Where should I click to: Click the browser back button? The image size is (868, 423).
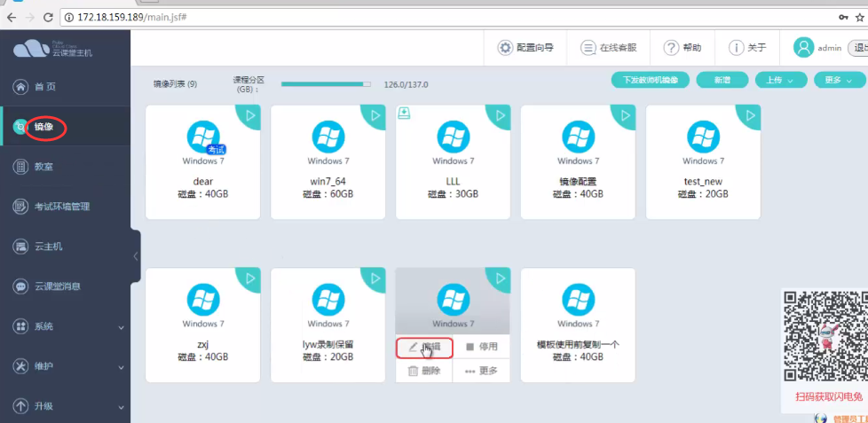[12, 18]
